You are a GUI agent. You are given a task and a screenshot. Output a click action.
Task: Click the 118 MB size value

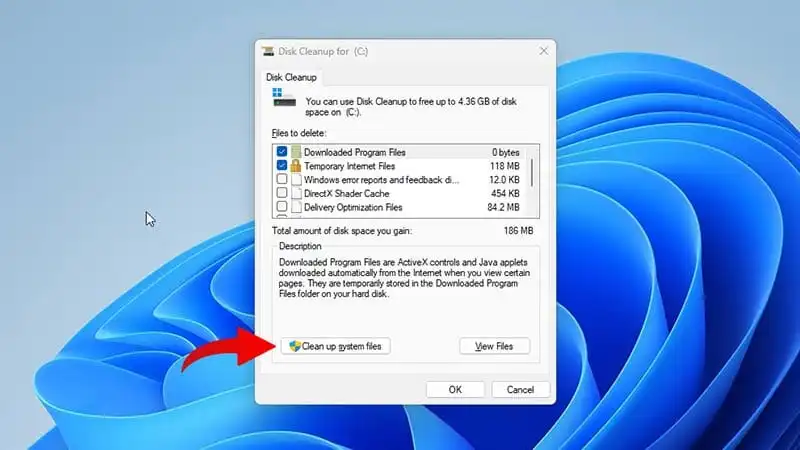pyautogui.click(x=505, y=166)
